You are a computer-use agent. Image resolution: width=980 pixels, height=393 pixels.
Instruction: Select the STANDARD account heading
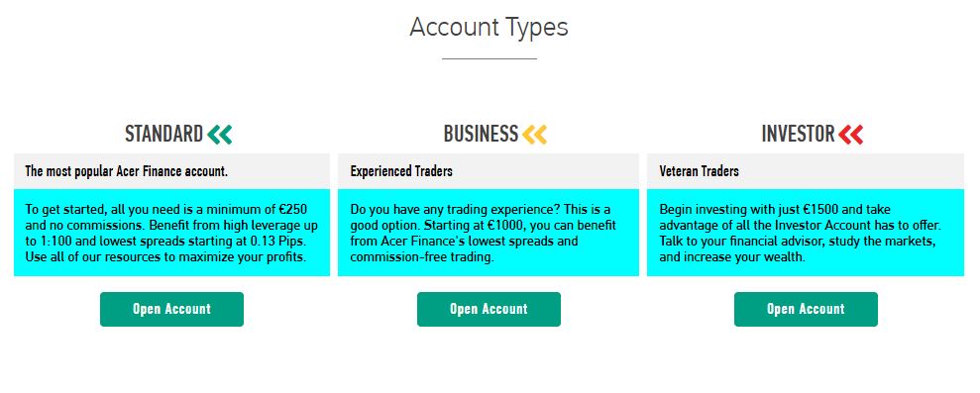click(163, 135)
